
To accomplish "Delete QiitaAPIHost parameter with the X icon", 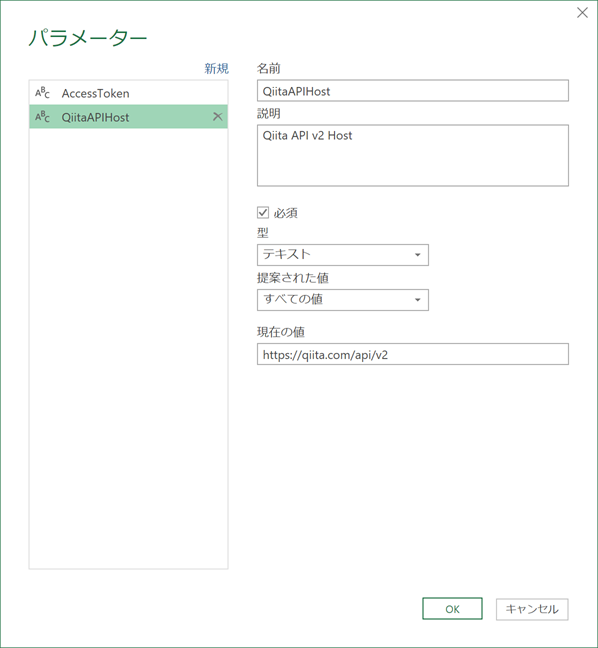I will (x=217, y=117).
